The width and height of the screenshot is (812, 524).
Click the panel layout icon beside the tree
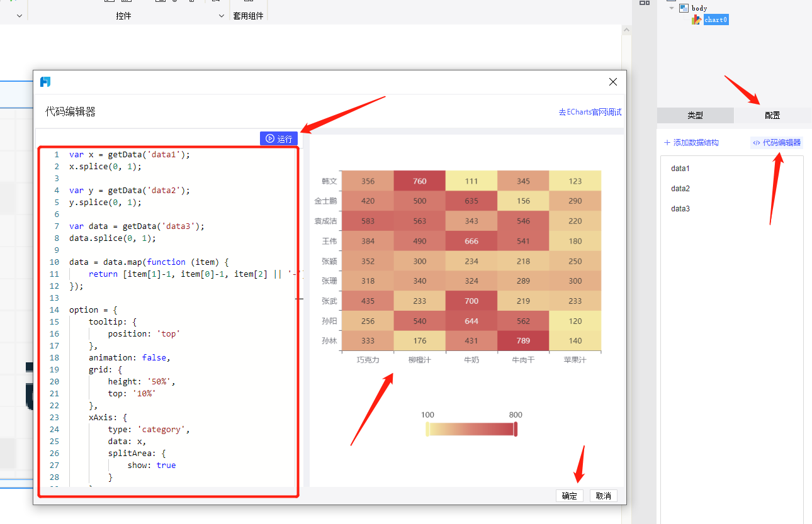(x=644, y=3)
